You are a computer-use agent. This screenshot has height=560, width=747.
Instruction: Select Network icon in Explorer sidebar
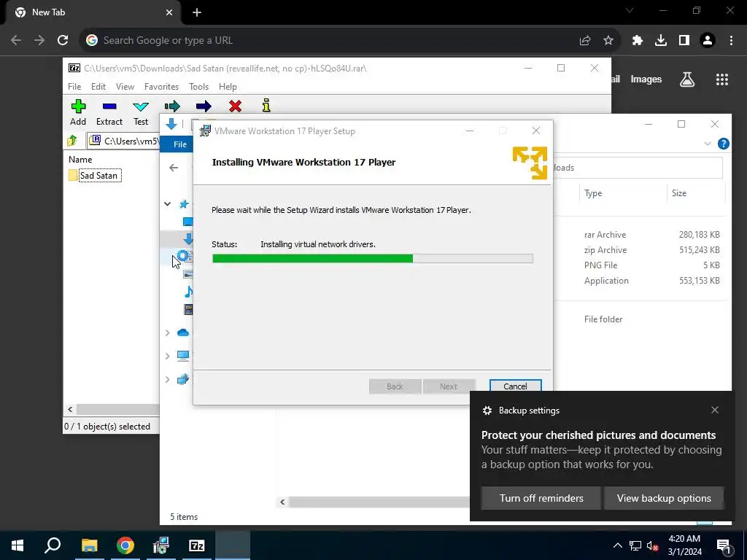[183, 379]
